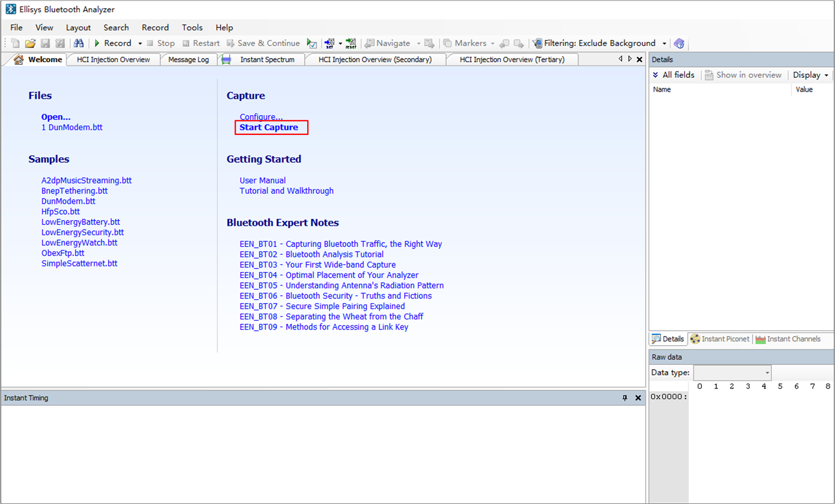Click the play-with-checkmark toolbar icon
This screenshot has width=835, height=504.
coord(312,44)
